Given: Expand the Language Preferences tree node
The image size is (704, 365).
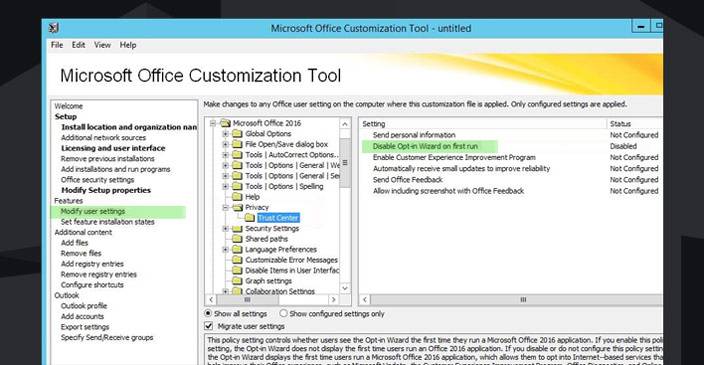Looking at the screenshot, I should [x=226, y=249].
